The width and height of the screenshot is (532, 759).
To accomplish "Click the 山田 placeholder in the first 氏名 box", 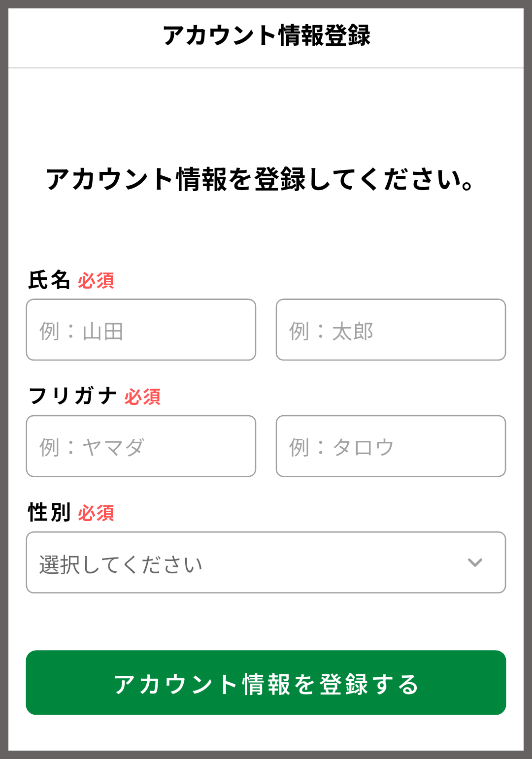I will click(x=103, y=331).
